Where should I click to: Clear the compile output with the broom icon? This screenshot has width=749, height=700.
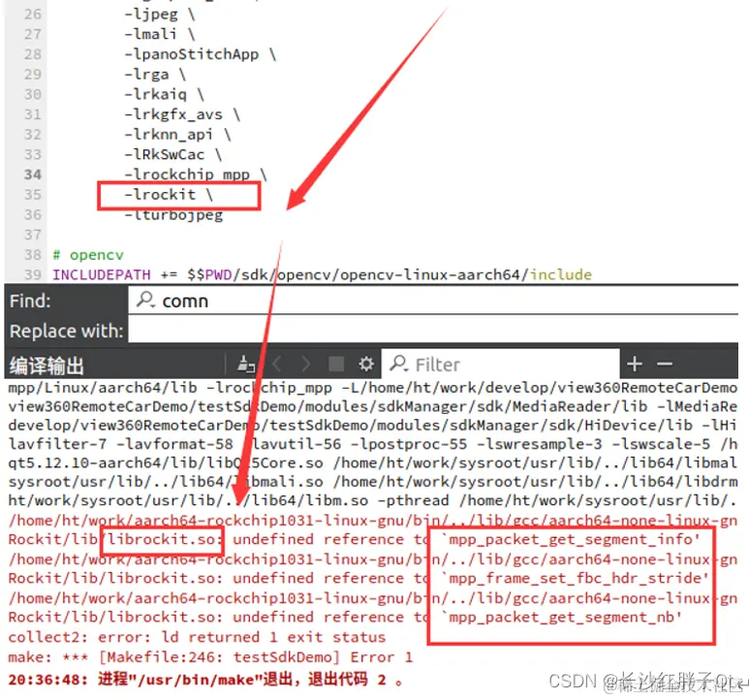pyautogui.click(x=245, y=365)
